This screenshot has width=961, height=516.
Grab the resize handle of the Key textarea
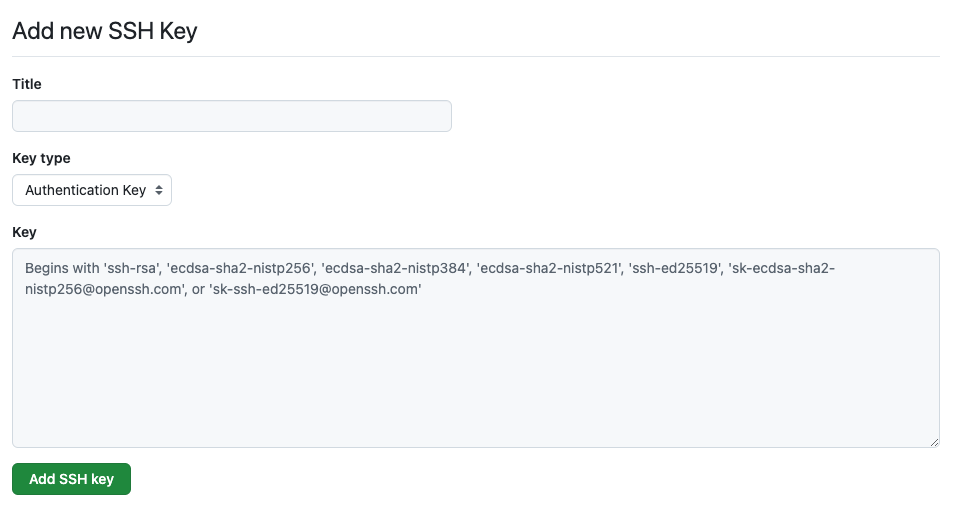tap(934, 442)
